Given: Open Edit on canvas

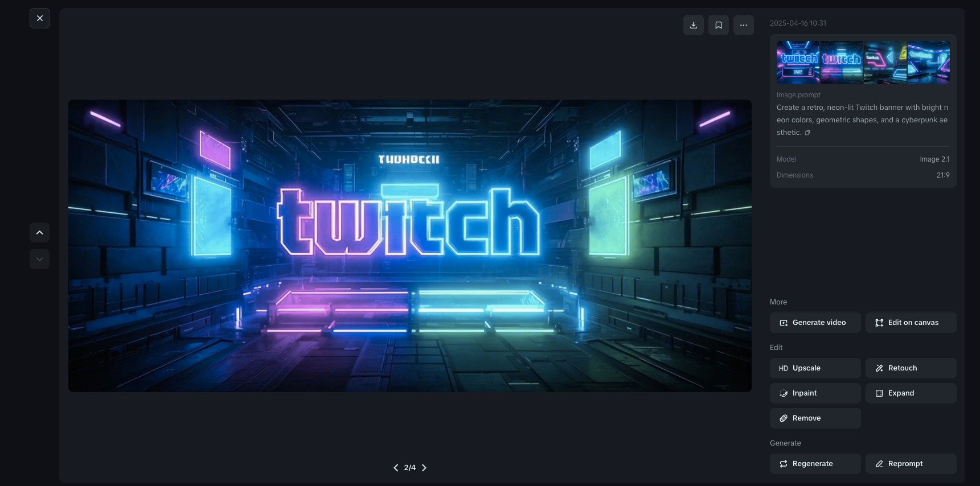Looking at the screenshot, I should (911, 323).
